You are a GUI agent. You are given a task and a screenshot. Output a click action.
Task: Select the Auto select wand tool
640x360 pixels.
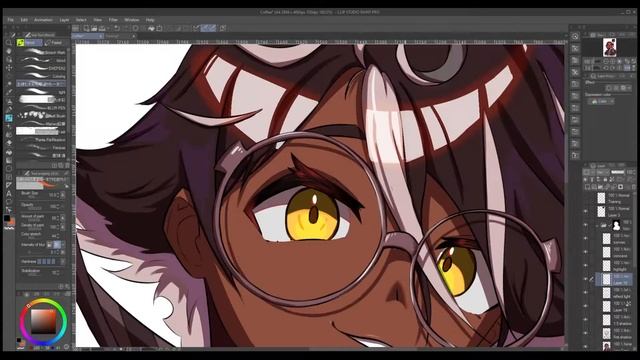click(x=9, y=84)
